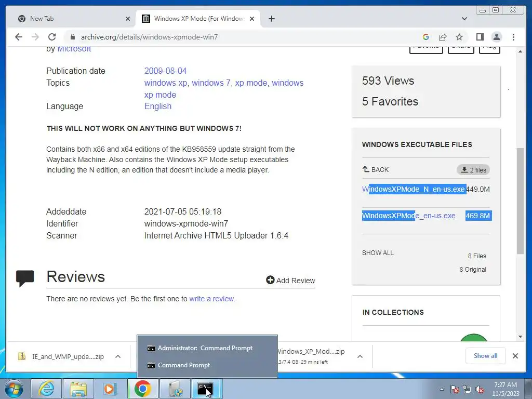532x399 pixels.
Task: Open the Chrome side panel
Action: [x=480, y=37]
